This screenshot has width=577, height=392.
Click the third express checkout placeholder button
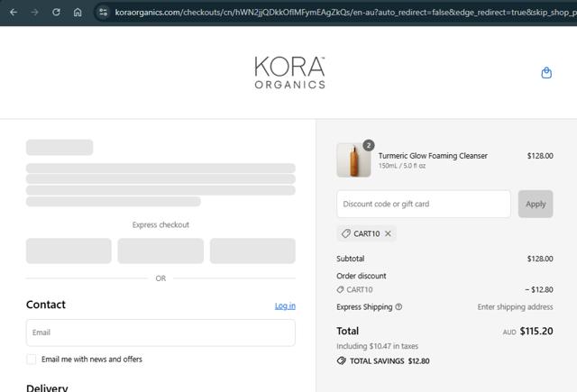click(x=252, y=251)
